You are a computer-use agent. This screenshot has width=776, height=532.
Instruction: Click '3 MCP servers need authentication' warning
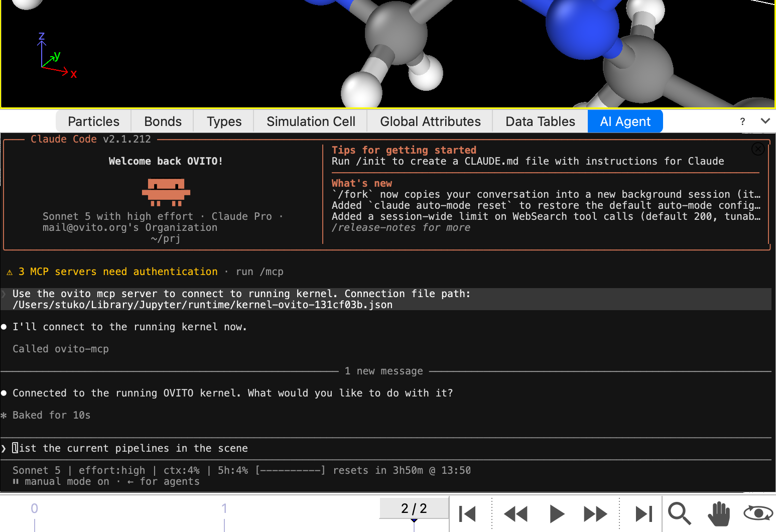[x=118, y=272]
